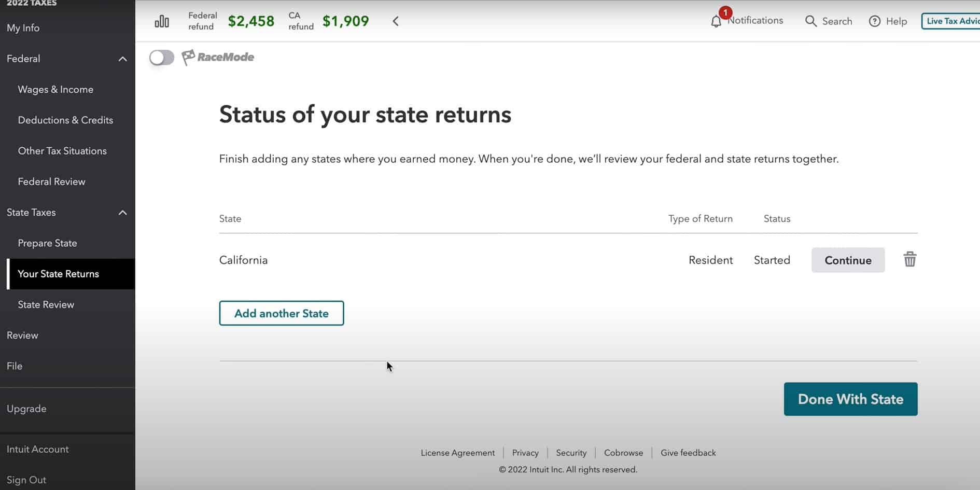The width and height of the screenshot is (980, 490).
Task: Toggle the RaceMode switch
Action: pos(162,58)
